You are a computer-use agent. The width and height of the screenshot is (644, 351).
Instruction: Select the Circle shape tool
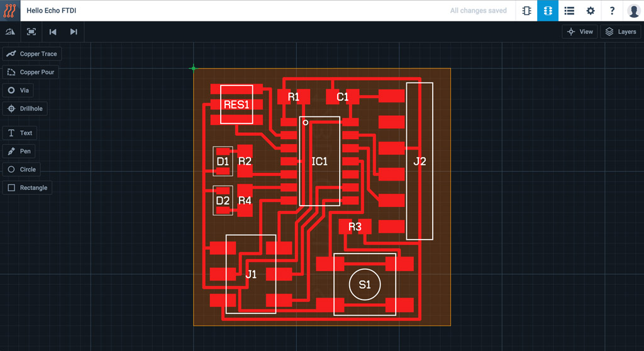point(21,169)
